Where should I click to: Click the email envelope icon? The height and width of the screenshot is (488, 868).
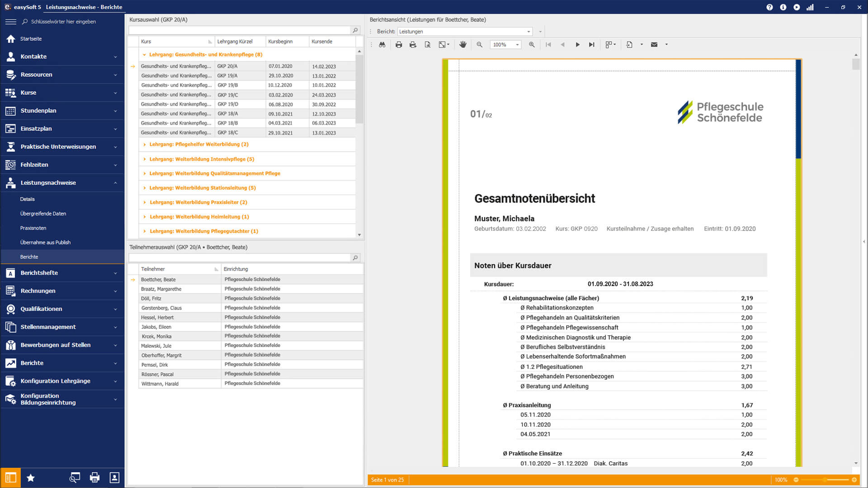coord(654,45)
